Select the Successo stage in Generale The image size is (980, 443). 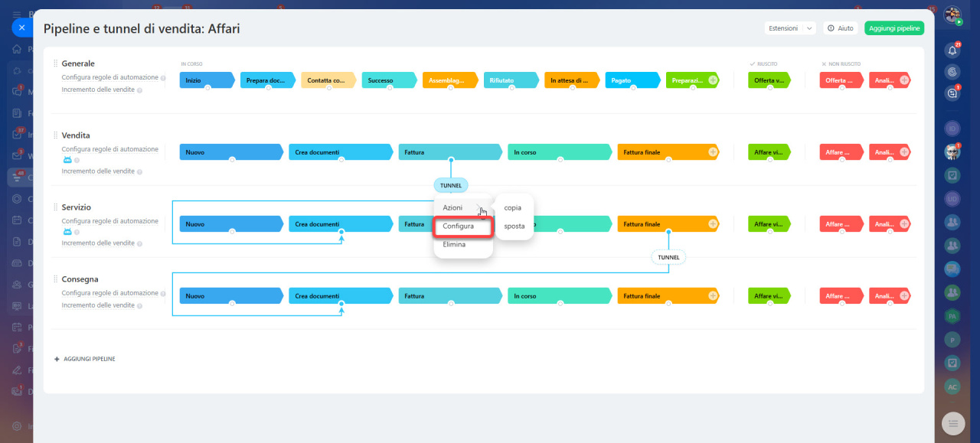pos(389,80)
